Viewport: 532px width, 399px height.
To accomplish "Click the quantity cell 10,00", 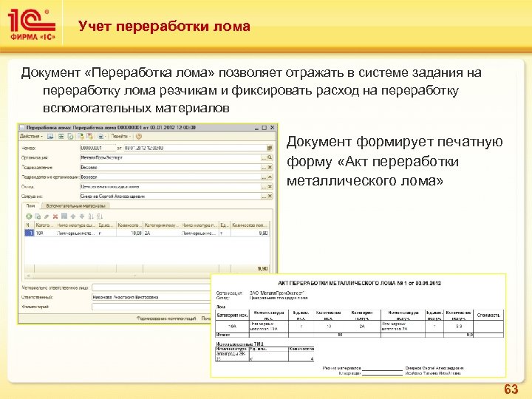I will [129, 233].
